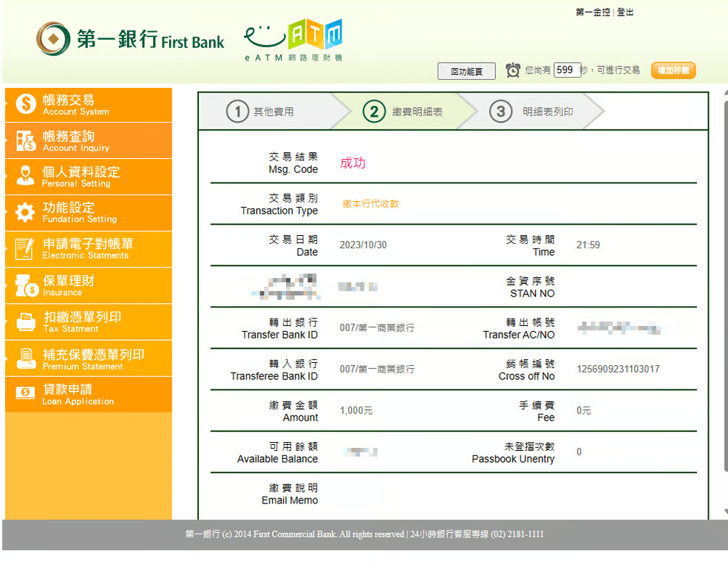The width and height of the screenshot is (728, 564).
Task: Open 申請電子對帳單 Electronic Statments menu
Action: (89, 249)
